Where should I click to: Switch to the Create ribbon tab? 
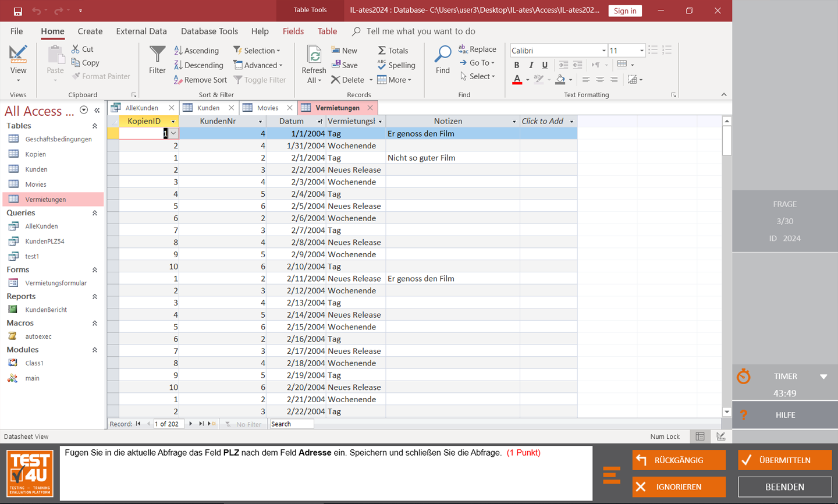(x=90, y=31)
